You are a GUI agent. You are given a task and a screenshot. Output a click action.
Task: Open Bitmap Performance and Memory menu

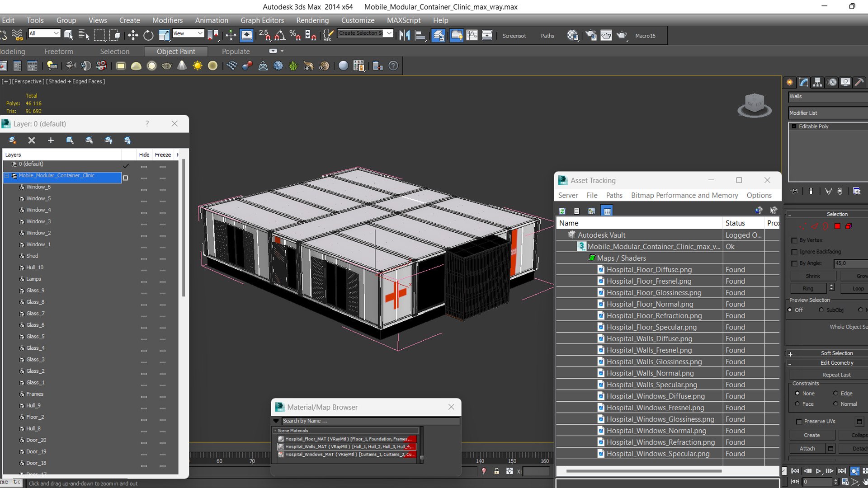pyautogui.click(x=684, y=195)
